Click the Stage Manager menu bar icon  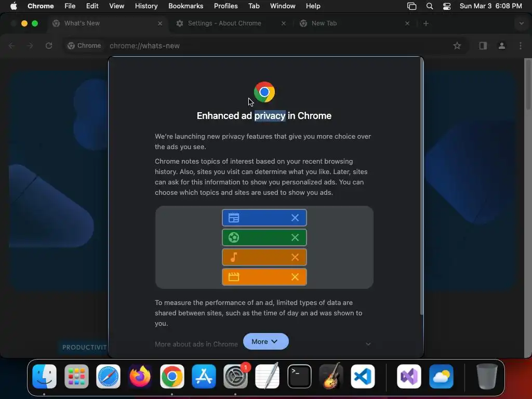click(411, 6)
